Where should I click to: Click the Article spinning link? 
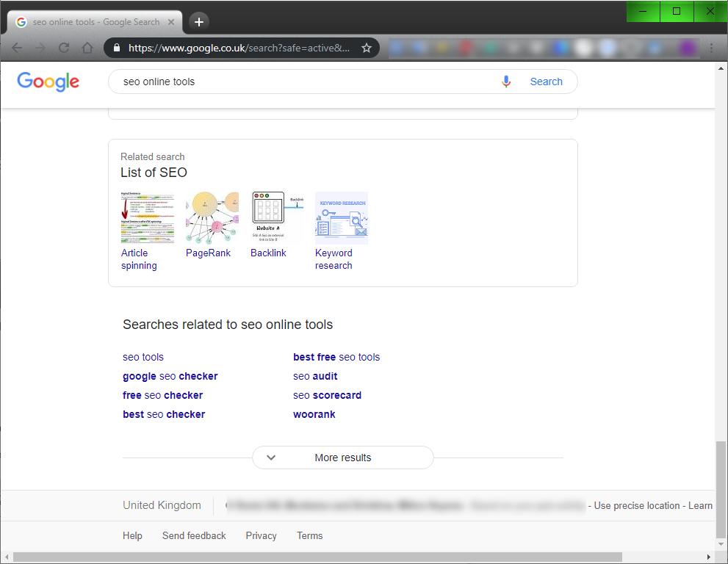coord(139,259)
